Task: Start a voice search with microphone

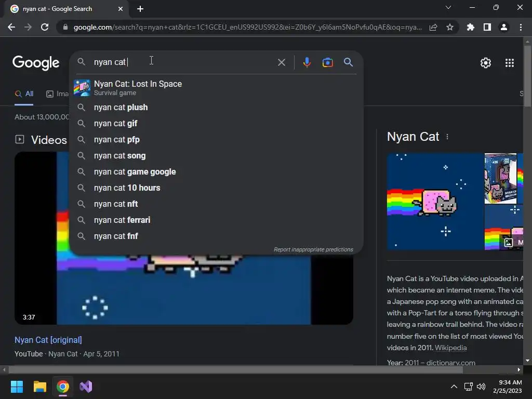Action: tap(307, 62)
